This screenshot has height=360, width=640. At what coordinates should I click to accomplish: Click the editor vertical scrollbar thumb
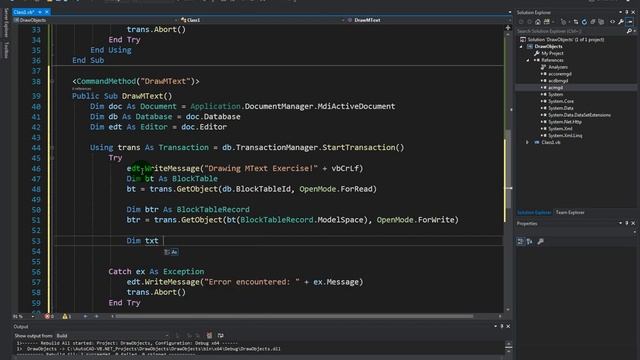pos(508,169)
